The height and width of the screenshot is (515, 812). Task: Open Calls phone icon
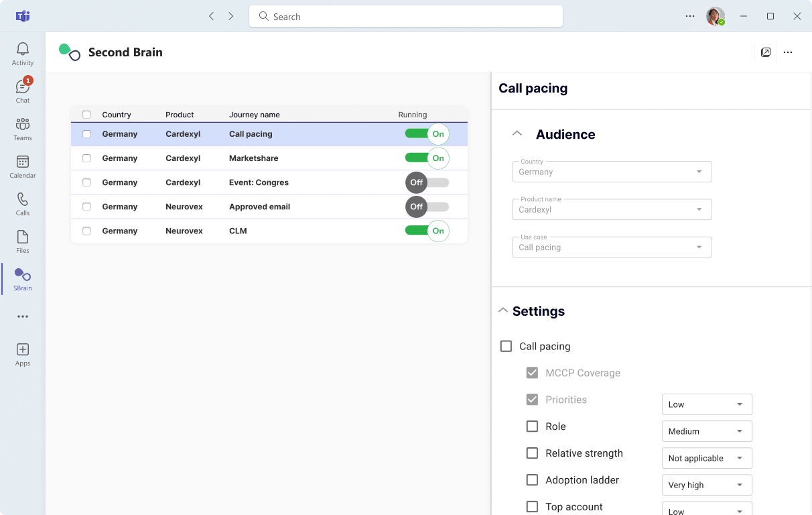point(23,204)
